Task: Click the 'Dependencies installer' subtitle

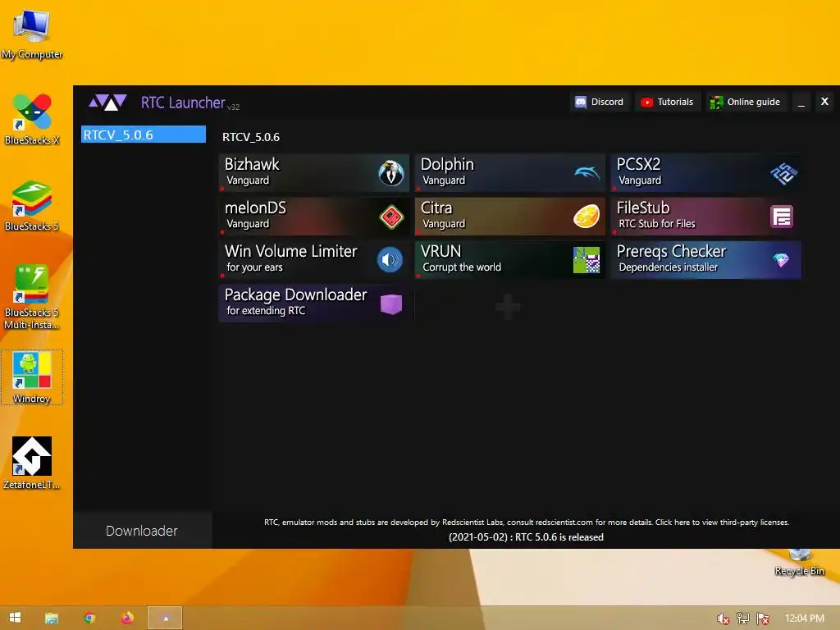Action: (668, 267)
